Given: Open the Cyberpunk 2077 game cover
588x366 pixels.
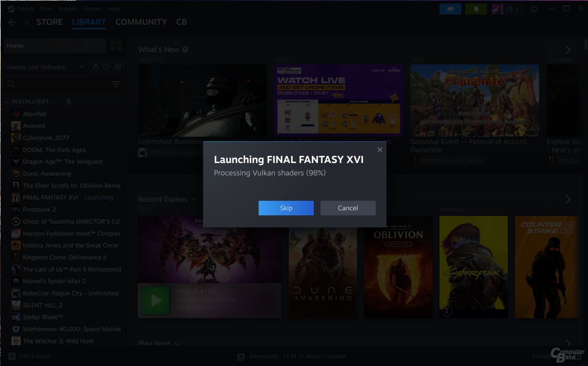Looking at the screenshot, I should pyautogui.click(x=473, y=267).
